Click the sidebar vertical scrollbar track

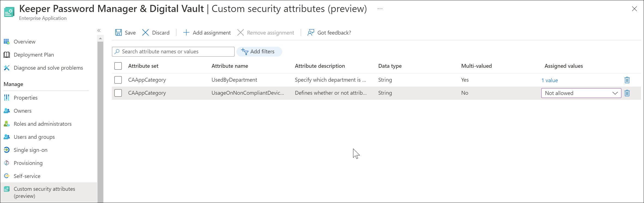pyautogui.click(x=100, y=122)
